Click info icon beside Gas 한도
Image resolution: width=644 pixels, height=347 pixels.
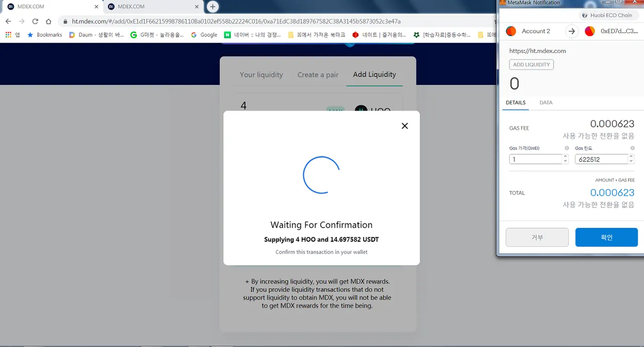[x=632, y=148]
